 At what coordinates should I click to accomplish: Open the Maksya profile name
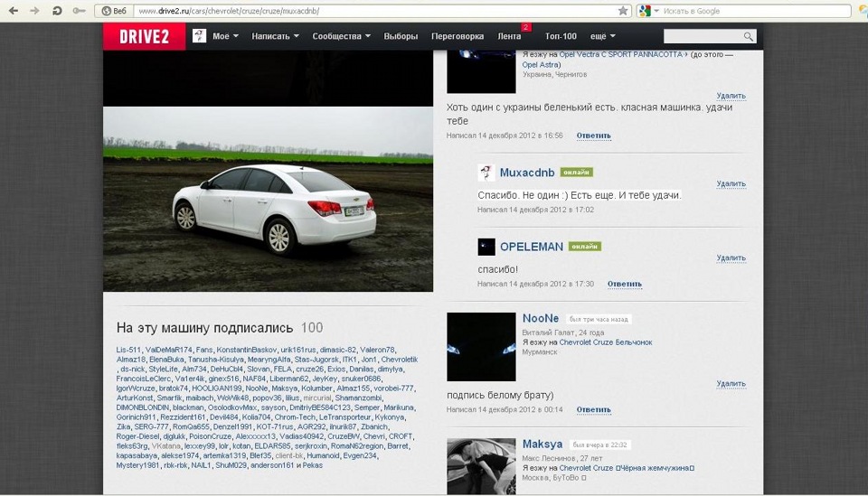[x=542, y=444]
